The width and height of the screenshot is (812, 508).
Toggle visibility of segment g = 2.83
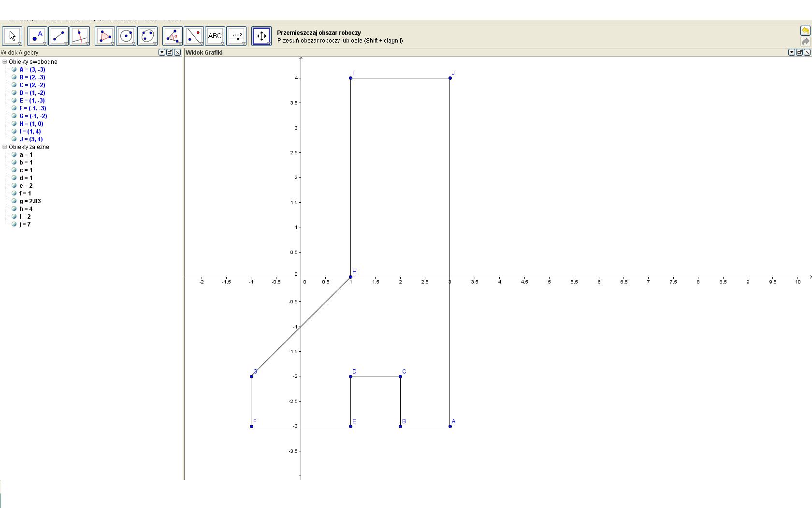click(x=14, y=201)
